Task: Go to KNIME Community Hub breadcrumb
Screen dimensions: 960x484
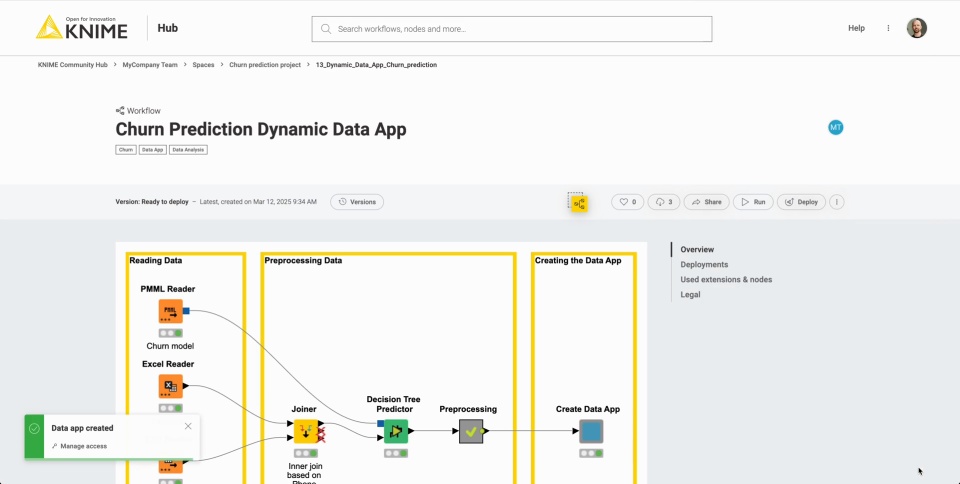Action: click(73, 65)
